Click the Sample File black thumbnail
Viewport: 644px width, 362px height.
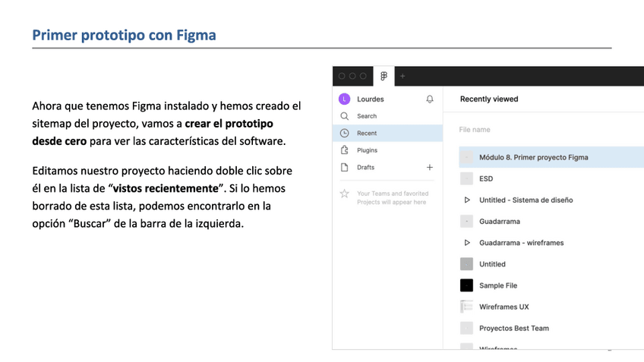pyautogui.click(x=467, y=285)
